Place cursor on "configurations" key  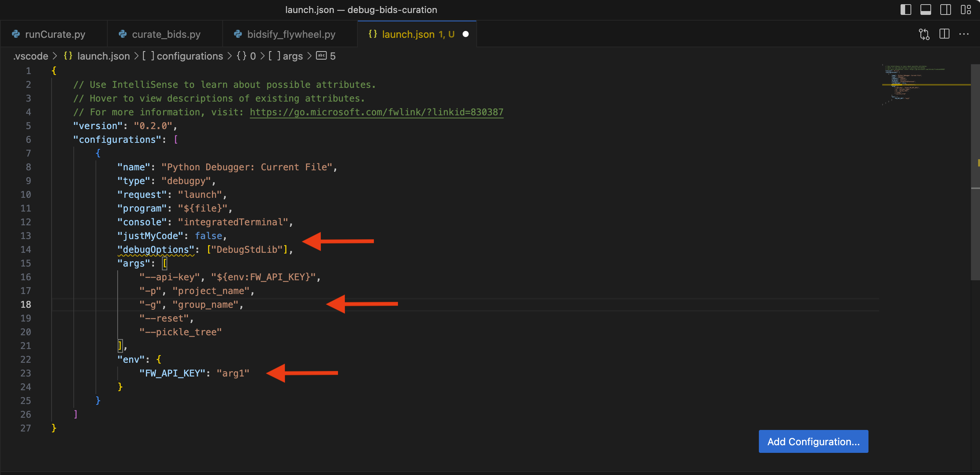coord(117,139)
